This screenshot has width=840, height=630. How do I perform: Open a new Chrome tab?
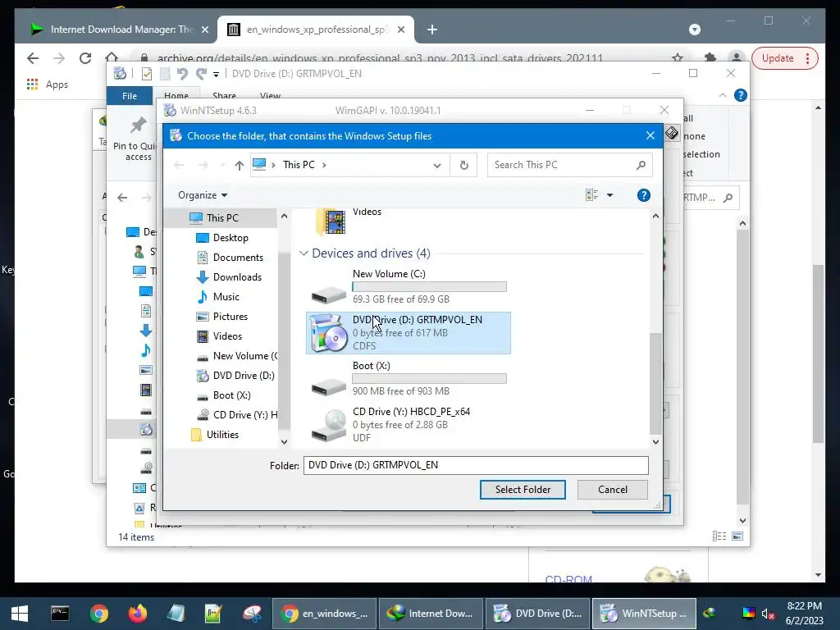pyautogui.click(x=431, y=30)
